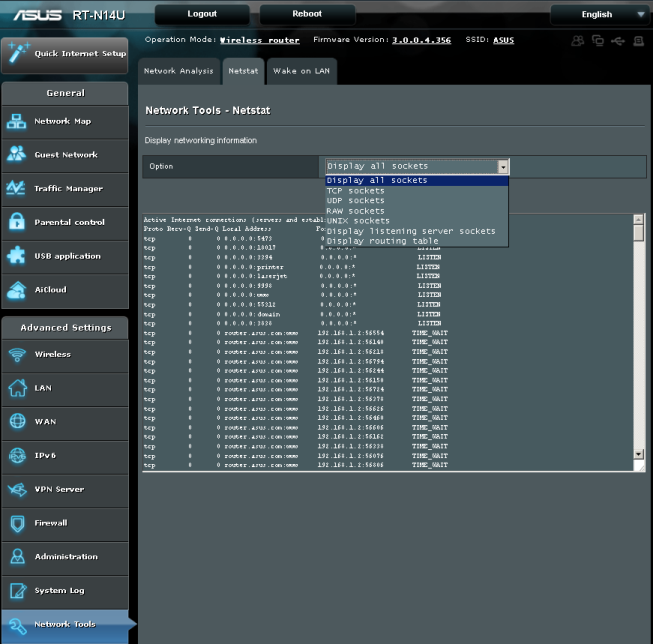Switch to the Network Analysis tab
Image resolution: width=653 pixels, height=644 pixels.
point(179,71)
